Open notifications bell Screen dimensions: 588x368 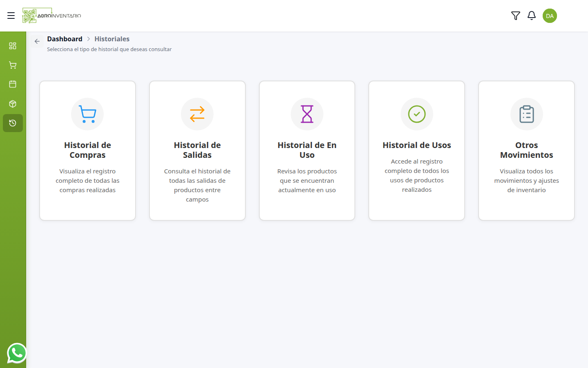[x=532, y=16]
